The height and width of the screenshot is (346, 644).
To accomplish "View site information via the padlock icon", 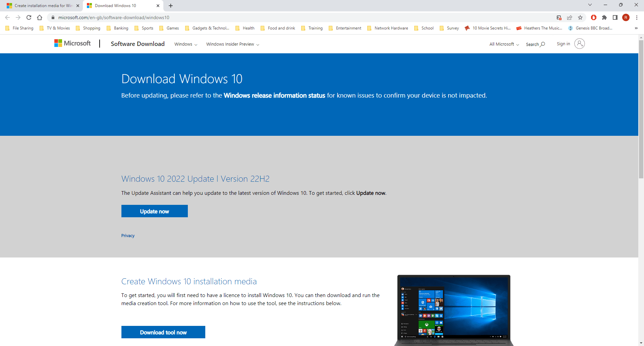I will point(53,17).
